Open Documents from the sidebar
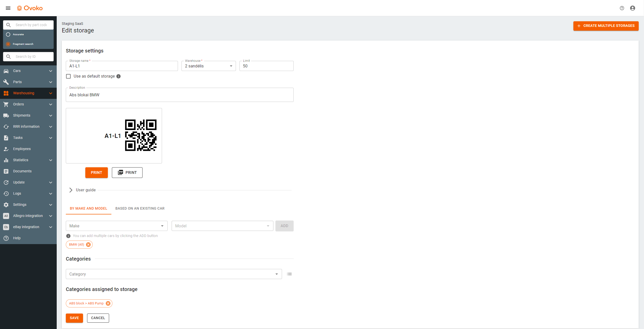The width and height of the screenshot is (644, 329). (x=22, y=171)
